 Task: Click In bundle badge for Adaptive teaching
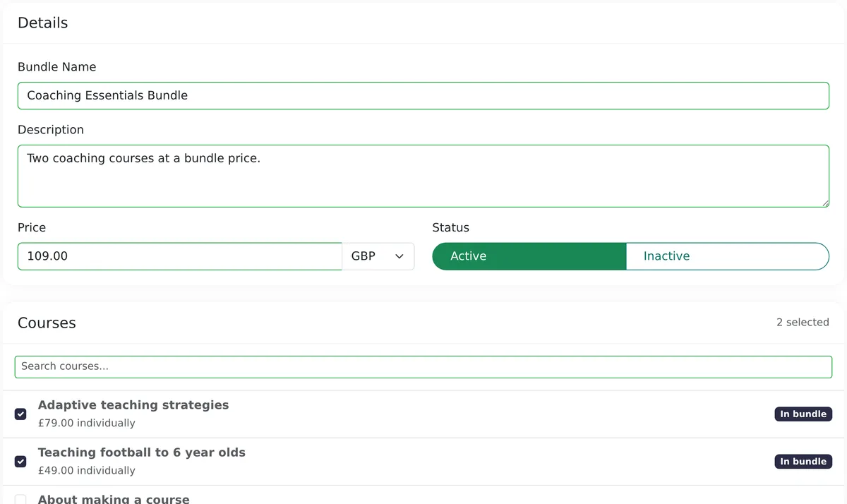pos(803,414)
